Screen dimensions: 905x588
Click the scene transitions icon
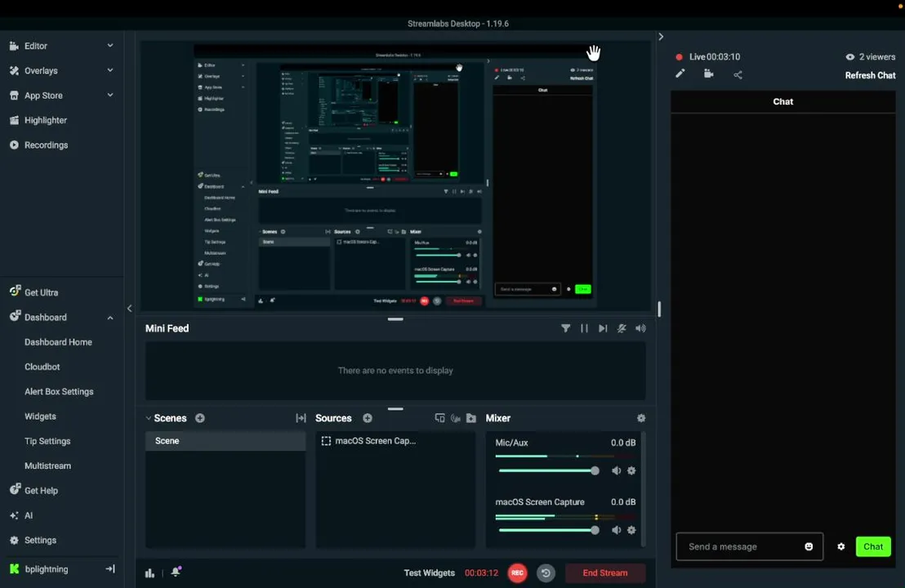(301, 418)
